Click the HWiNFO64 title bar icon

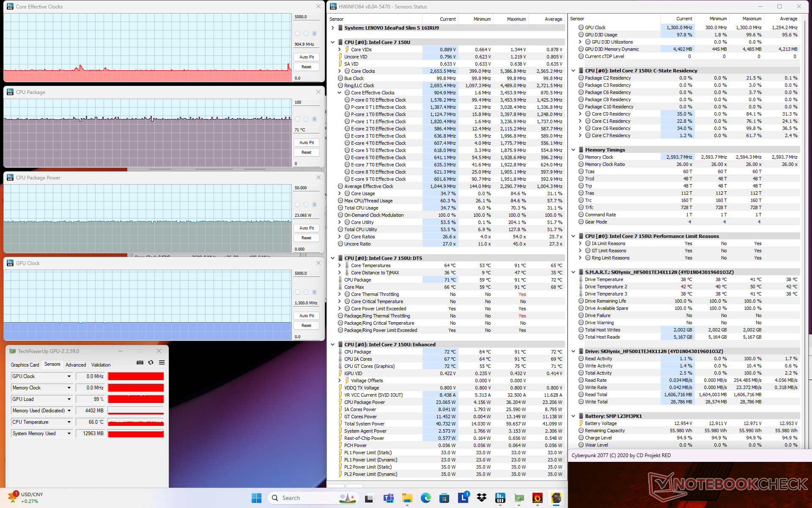point(333,6)
